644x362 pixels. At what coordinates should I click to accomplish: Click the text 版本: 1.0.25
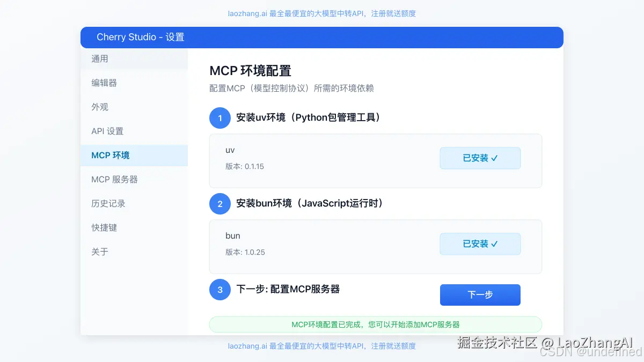[245, 252]
